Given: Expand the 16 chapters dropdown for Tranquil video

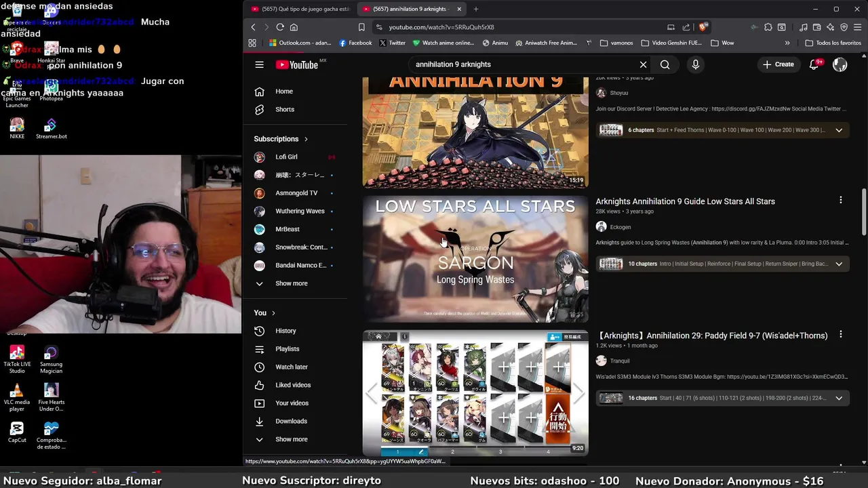Looking at the screenshot, I should (x=839, y=398).
